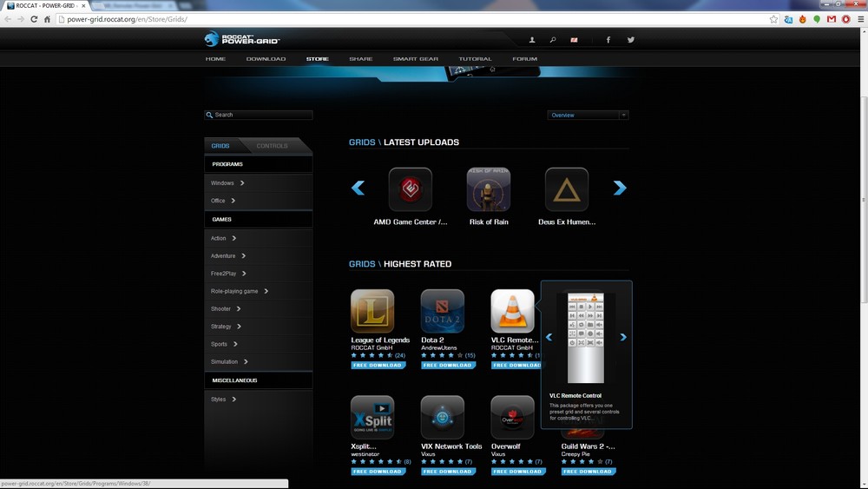Select the VLC Remote cone icon
868x489 pixels.
tap(512, 311)
